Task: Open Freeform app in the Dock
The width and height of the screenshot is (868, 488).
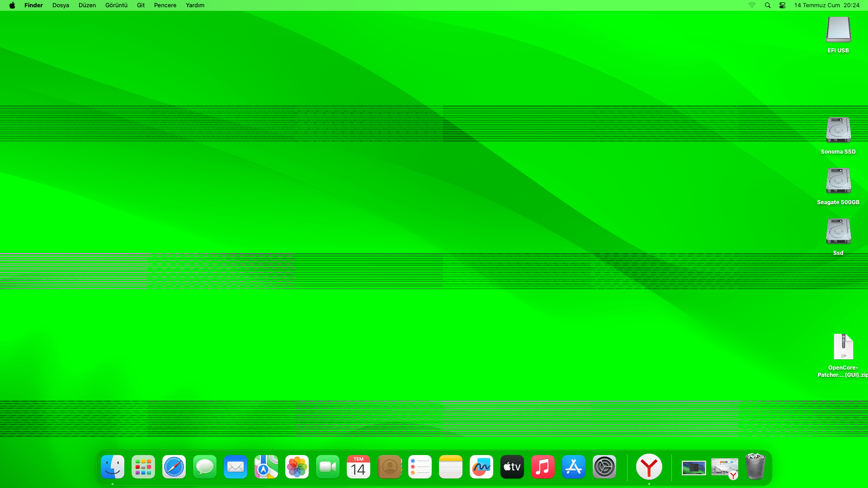Action: click(x=481, y=467)
